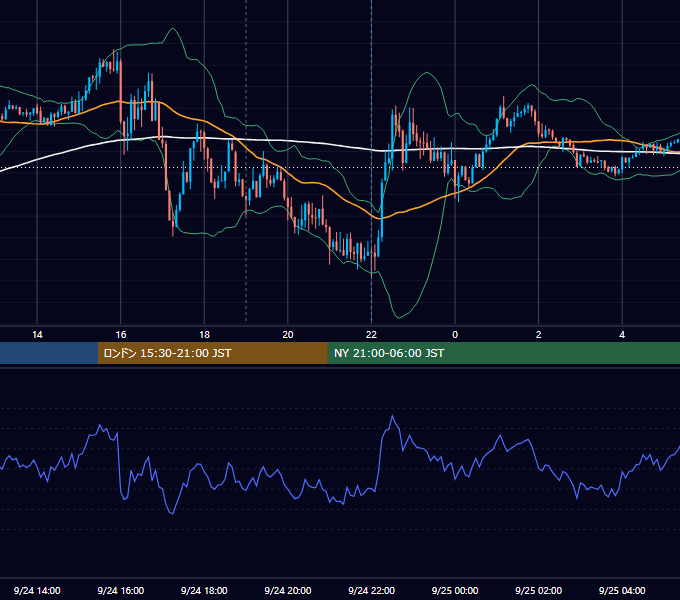The image size is (680, 600).
Task: Click the hour label 22 on the price chart axis
Action: pyautogui.click(x=372, y=335)
